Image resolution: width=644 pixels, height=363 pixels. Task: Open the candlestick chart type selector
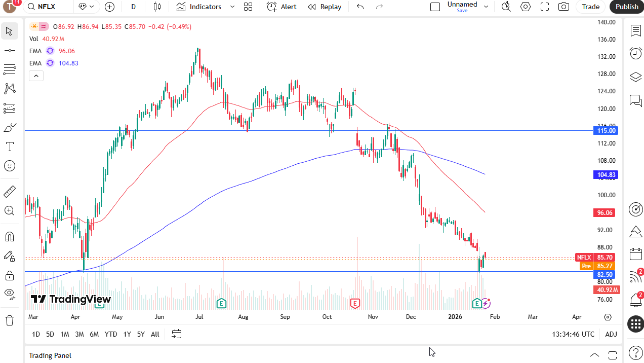[157, 7]
